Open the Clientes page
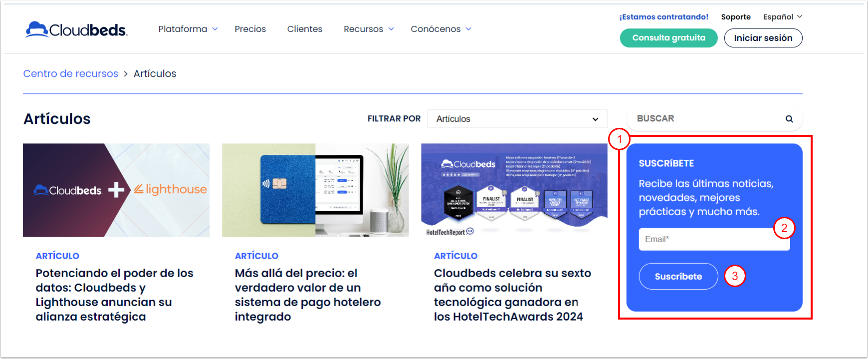This screenshot has height=359, width=868. tap(305, 29)
